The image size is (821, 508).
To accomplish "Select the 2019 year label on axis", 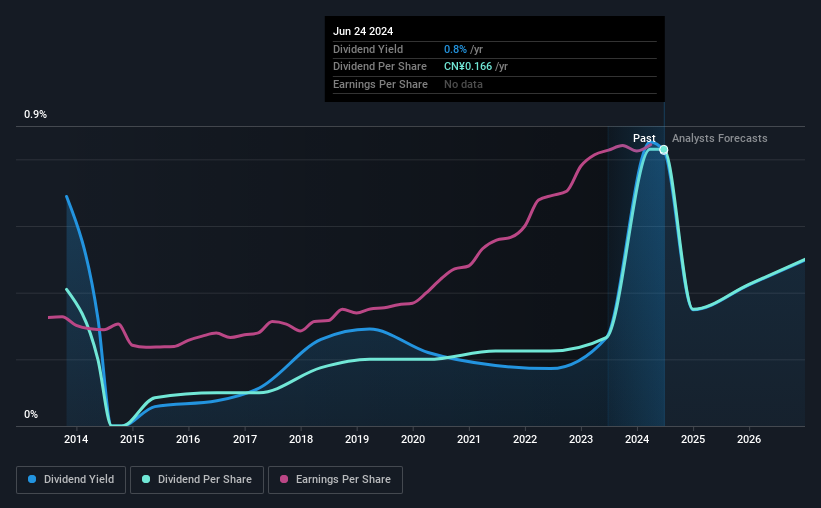I will pyautogui.click(x=357, y=439).
